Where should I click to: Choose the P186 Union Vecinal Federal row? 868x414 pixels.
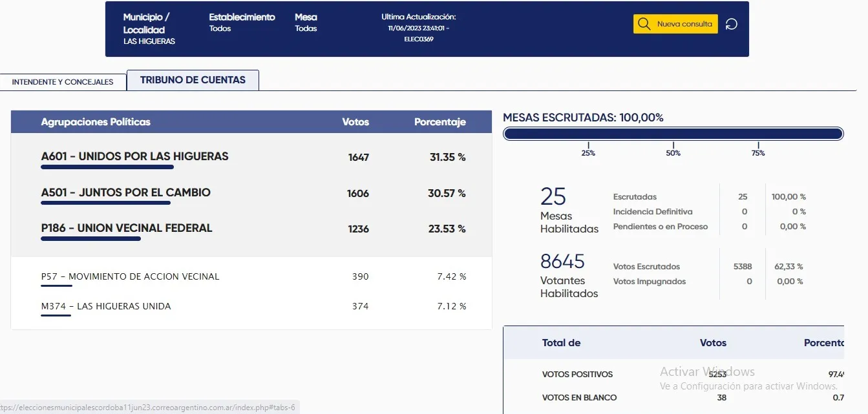click(x=127, y=229)
